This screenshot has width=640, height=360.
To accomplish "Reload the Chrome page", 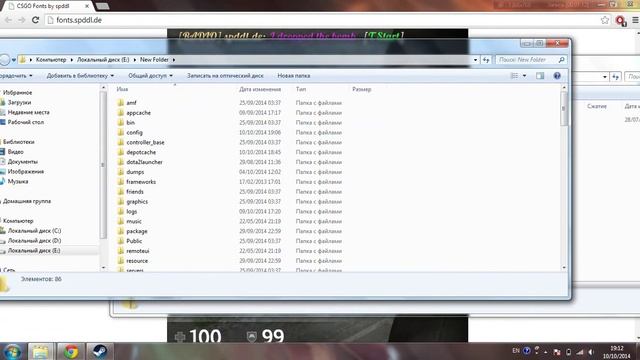I will point(36,20).
